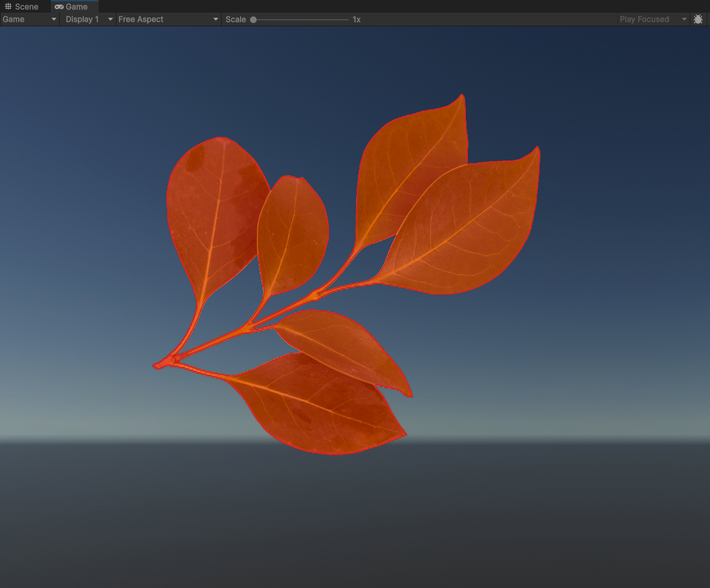The image size is (710, 588).
Task: Click the Scale slider handle
Action: 253,20
